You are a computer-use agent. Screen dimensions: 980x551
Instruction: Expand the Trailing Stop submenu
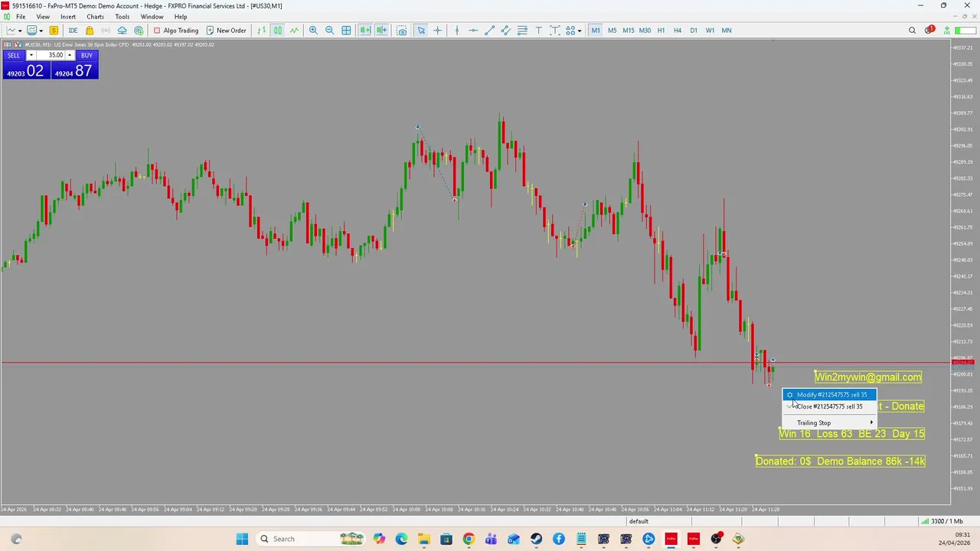pyautogui.click(x=829, y=422)
